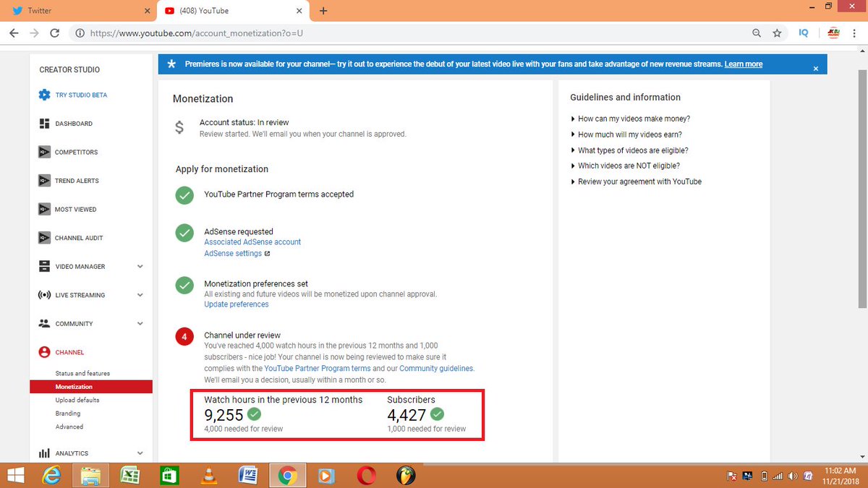
Task: Click 'Account status: In review' text
Action: click(x=244, y=123)
